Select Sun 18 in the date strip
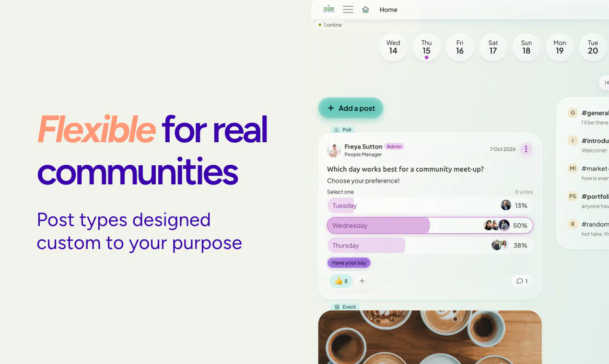The height and width of the screenshot is (364, 609). 527,47
